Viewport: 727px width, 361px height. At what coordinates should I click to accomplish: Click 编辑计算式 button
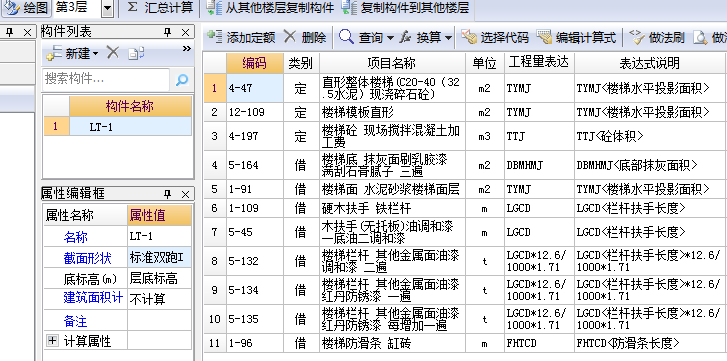point(576,37)
